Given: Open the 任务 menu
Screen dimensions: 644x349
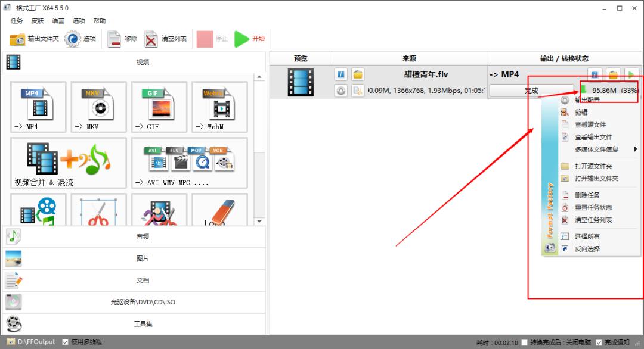Looking at the screenshot, I should 17,20.
